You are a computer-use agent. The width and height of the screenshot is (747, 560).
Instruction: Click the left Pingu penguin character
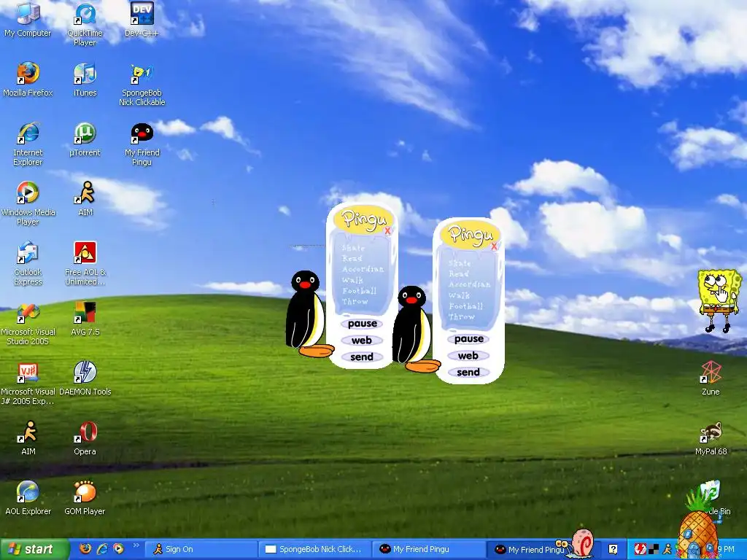click(x=307, y=314)
